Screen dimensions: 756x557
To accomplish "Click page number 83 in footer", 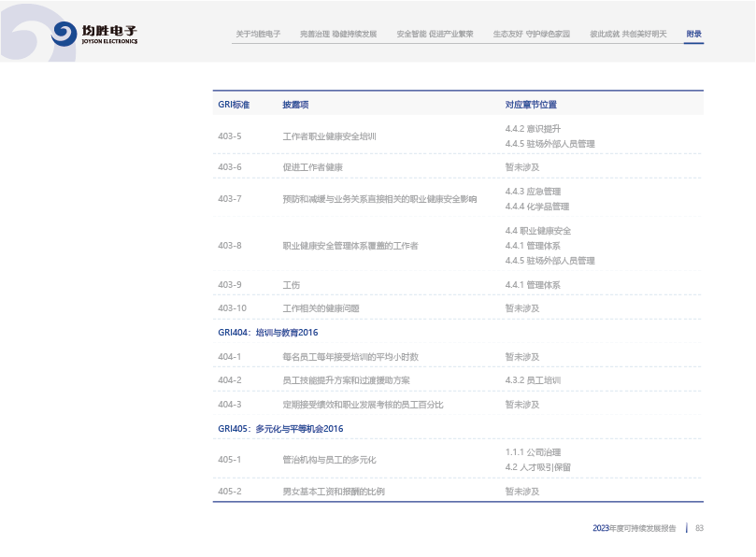I will pyautogui.click(x=699, y=528).
